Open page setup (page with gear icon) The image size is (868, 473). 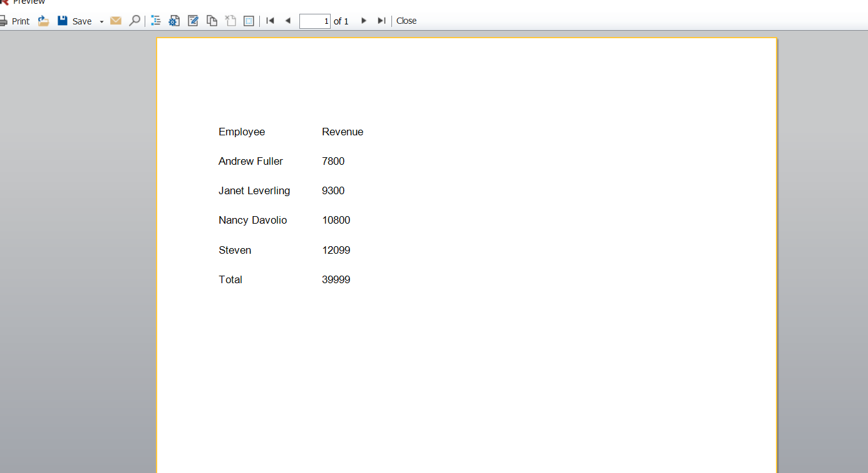[174, 21]
